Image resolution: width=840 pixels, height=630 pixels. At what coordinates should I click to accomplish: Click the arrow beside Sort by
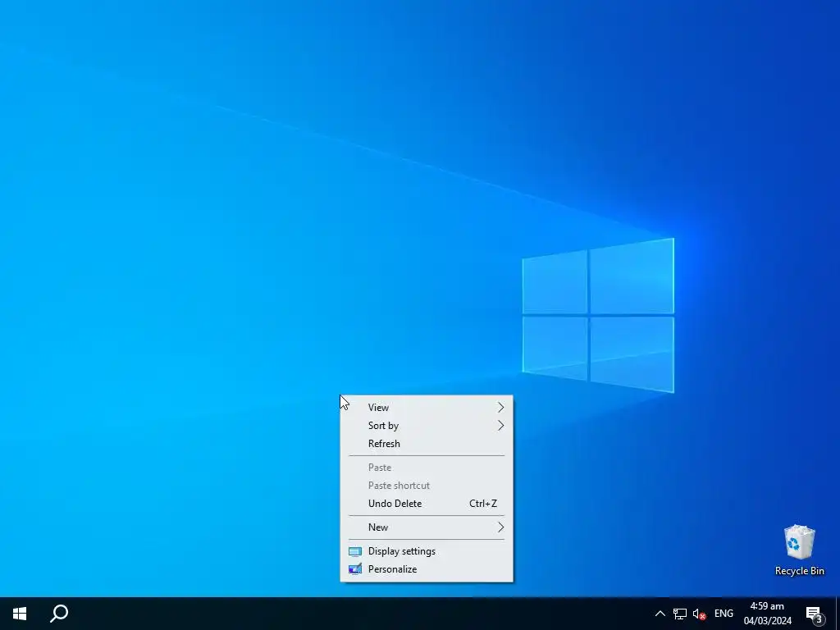coord(500,426)
